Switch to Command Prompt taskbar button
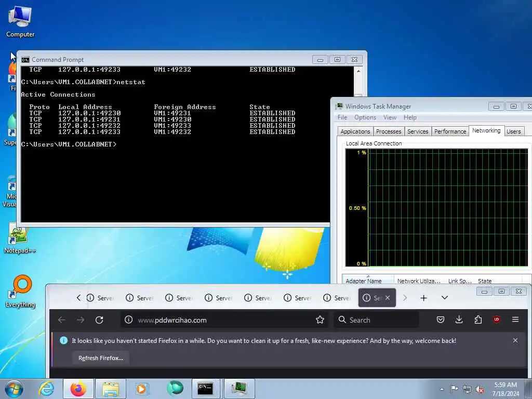This screenshot has height=399, width=532. [x=206, y=389]
